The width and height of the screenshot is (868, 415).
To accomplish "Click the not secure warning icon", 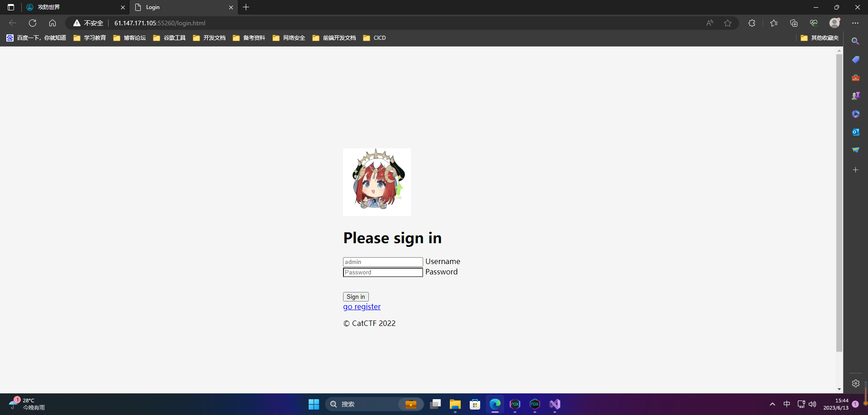I will [77, 23].
